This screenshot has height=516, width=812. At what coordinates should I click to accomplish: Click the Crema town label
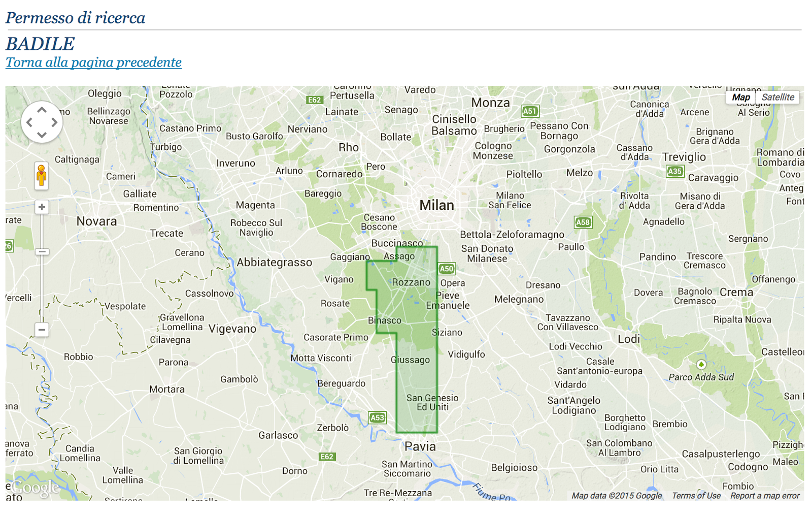click(x=736, y=293)
